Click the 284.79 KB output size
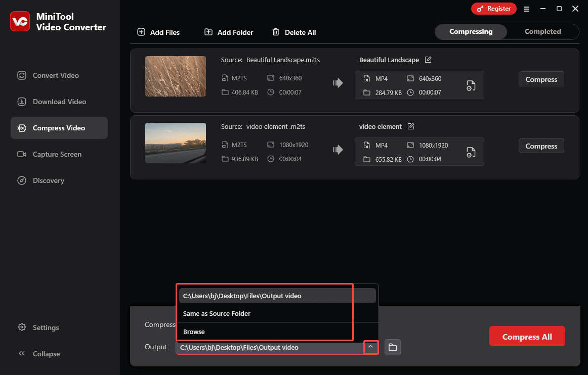This screenshot has height=375, width=588. pyautogui.click(x=388, y=92)
